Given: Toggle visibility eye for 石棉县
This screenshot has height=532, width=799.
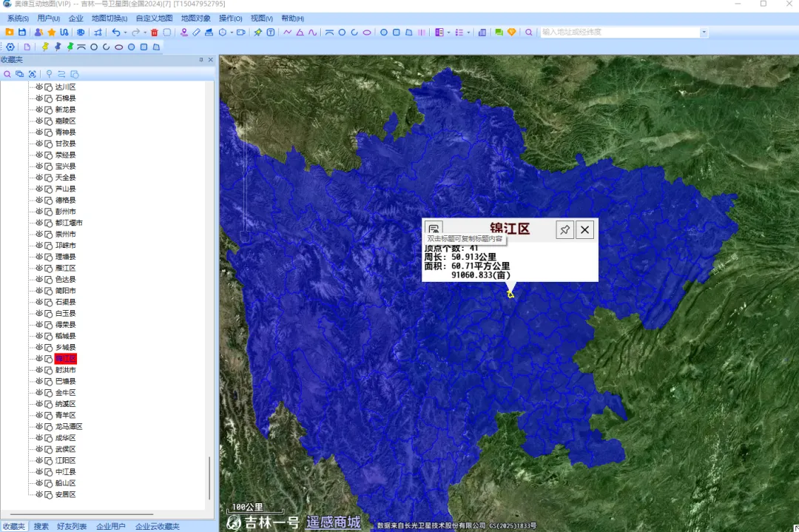Looking at the screenshot, I should (38, 98).
